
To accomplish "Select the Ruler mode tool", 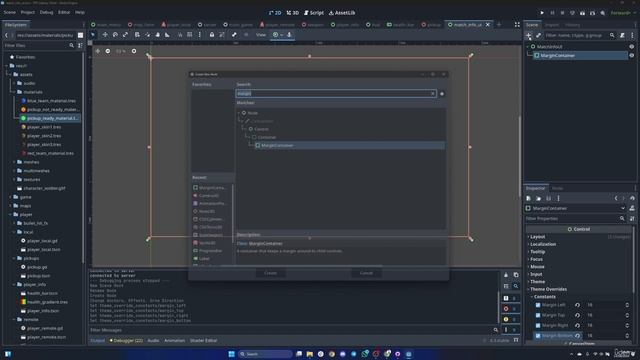I will coord(167,35).
